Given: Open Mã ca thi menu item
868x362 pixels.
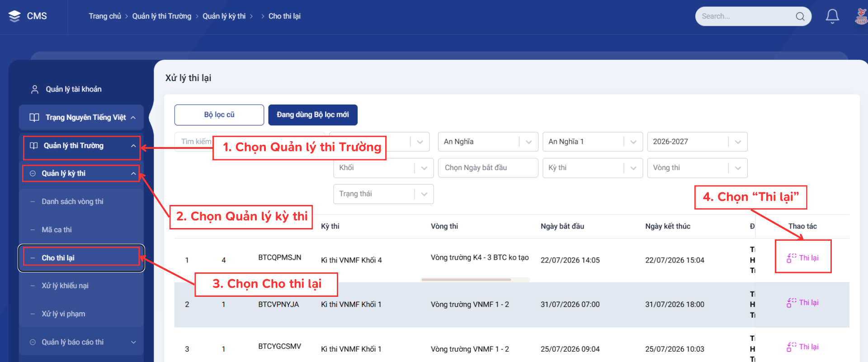Looking at the screenshot, I should click(x=81, y=230).
